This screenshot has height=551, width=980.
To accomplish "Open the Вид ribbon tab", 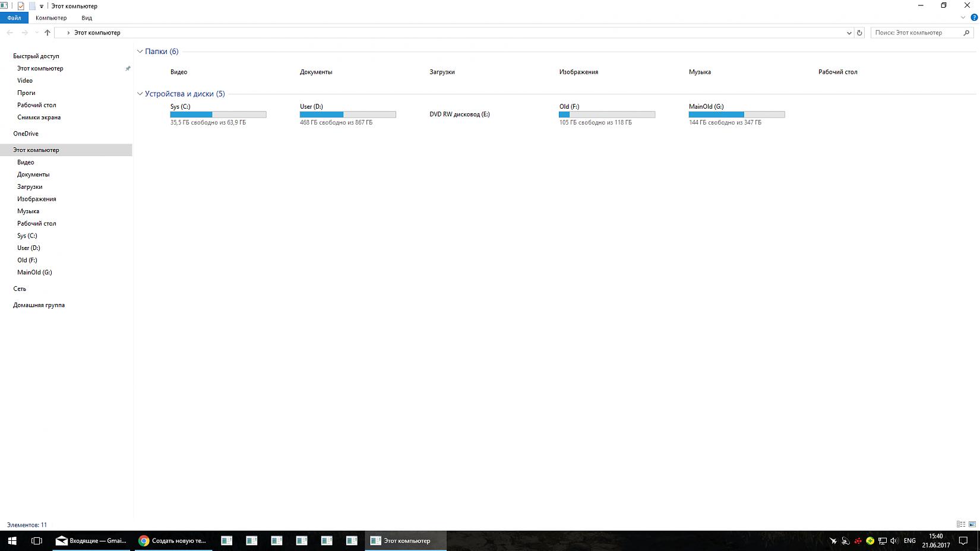I will tap(87, 18).
